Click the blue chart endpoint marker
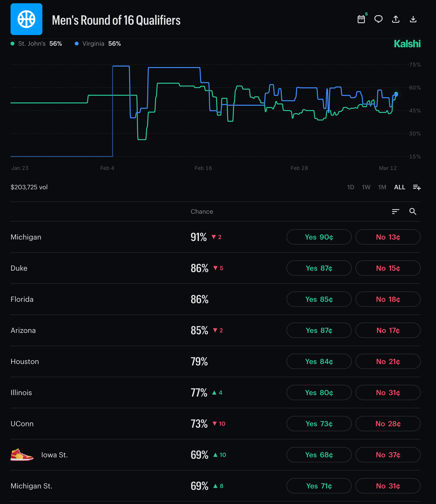This screenshot has width=436, height=504. coord(396,94)
